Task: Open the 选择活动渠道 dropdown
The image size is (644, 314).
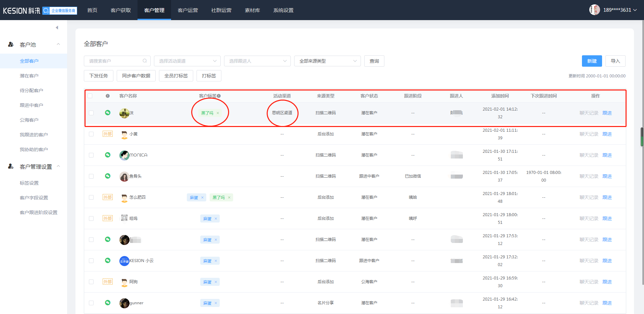Action: pos(187,61)
